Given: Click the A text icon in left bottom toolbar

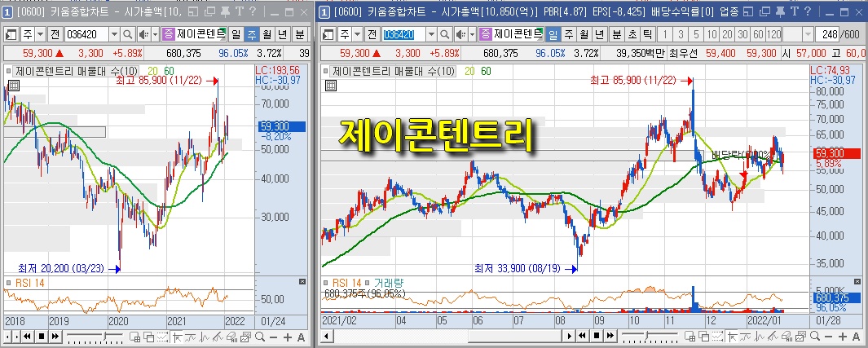Looking at the screenshot, I should coord(301,337).
